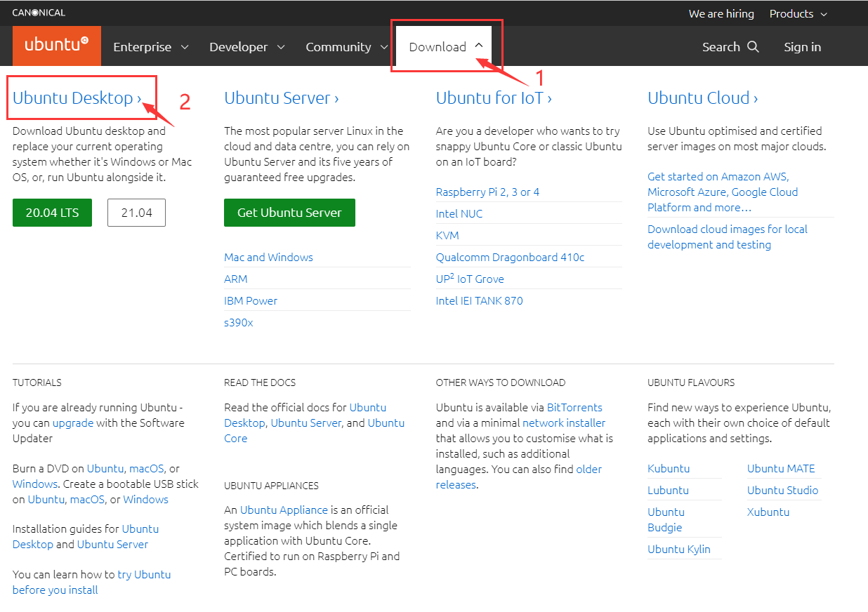Click the READ THE DOCS heading
The height and width of the screenshot is (612, 868).
click(260, 383)
